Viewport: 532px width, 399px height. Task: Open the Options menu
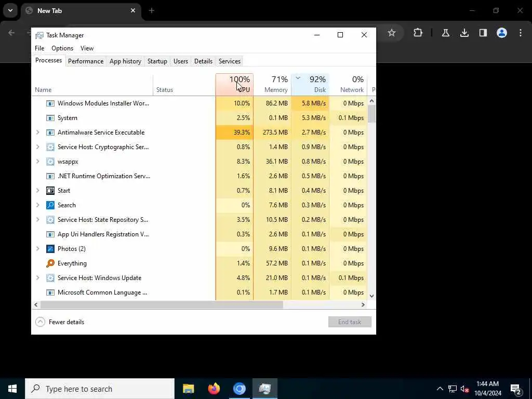tap(62, 48)
